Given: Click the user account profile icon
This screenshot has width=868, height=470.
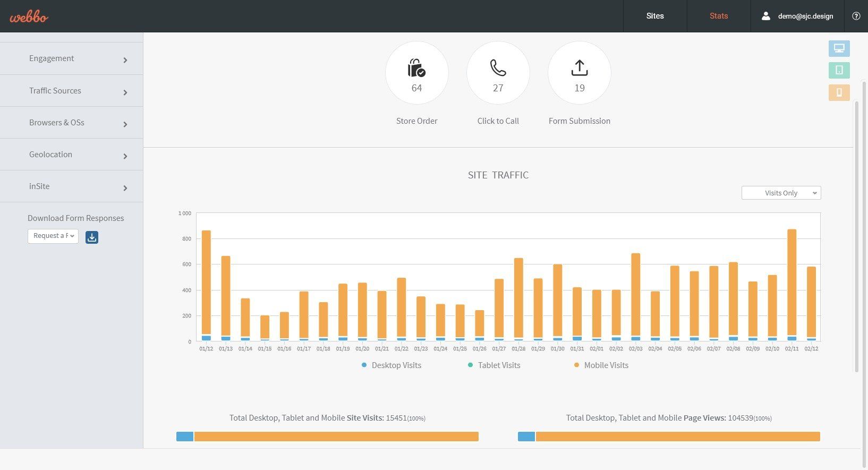Looking at the screenshot, I should [x=765, y=16].
